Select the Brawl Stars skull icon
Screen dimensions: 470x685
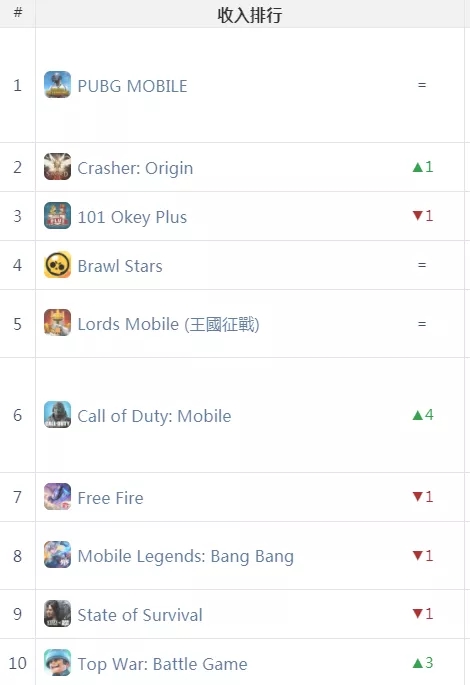pyautogui.click(x=57, y=264)
